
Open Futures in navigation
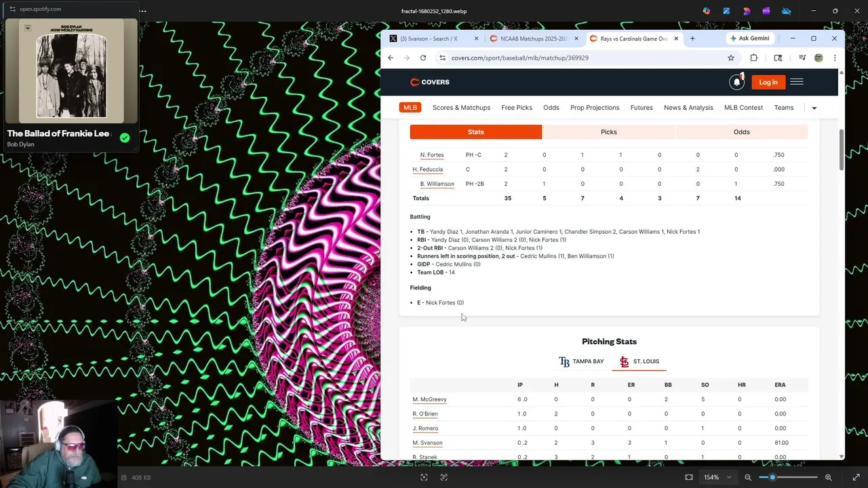[642, 108]
